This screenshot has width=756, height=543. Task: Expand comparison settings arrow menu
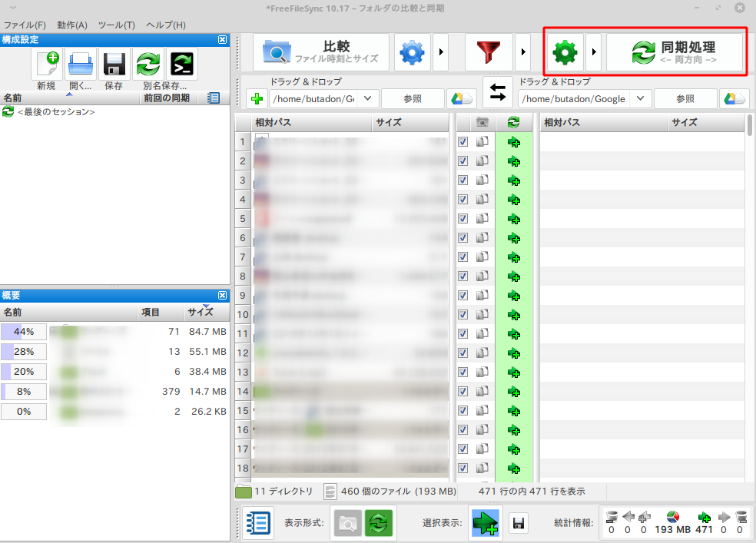click(441, 52)
